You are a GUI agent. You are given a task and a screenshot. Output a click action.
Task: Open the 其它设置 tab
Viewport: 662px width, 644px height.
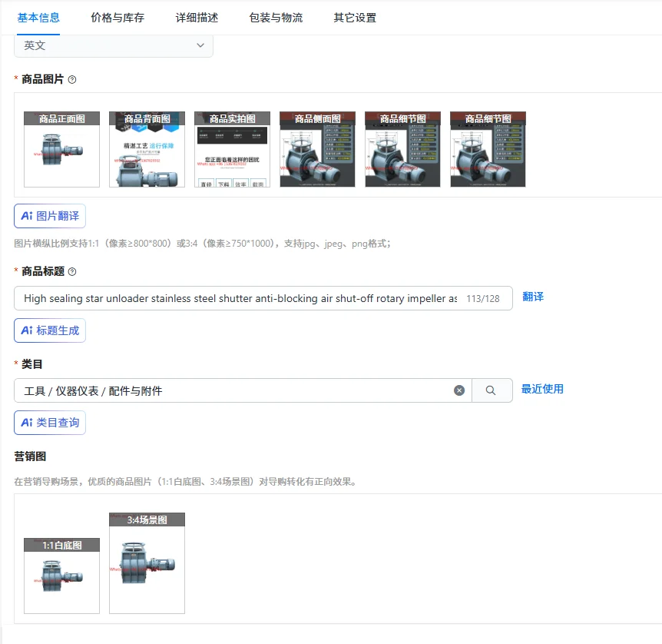(x=355, y=18)
